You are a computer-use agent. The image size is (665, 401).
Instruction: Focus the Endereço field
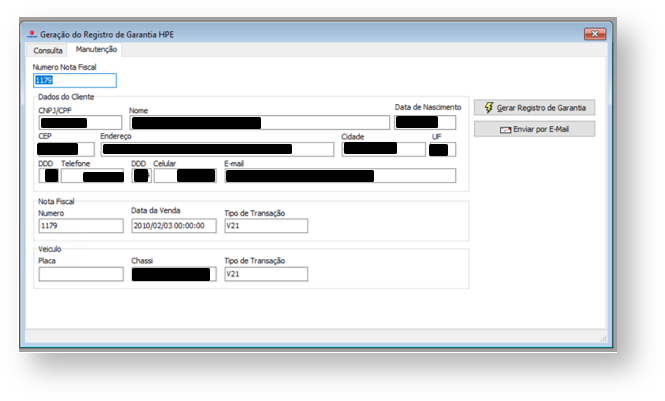pos(217,149)
